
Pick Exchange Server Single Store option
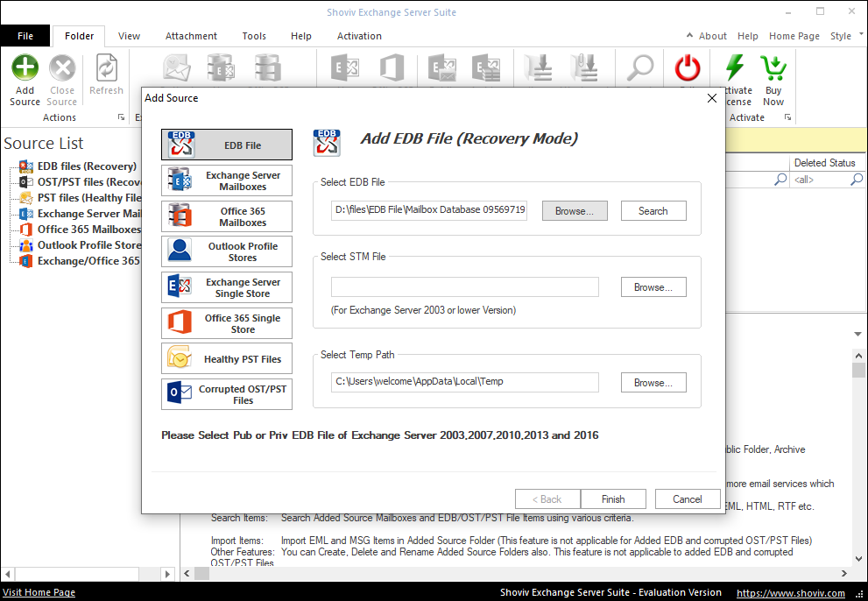click(227, 287)
